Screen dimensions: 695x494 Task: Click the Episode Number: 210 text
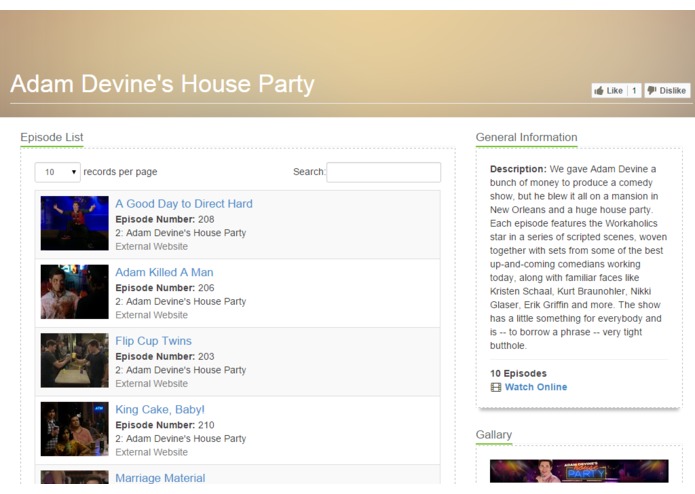point(165,425)
